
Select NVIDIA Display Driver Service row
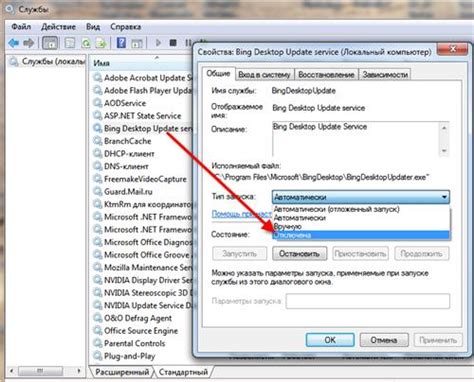tap(143, 280)
